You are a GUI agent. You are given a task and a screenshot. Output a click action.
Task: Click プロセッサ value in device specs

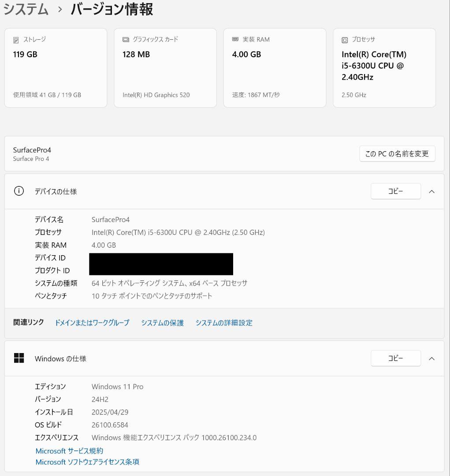[178, 232]
